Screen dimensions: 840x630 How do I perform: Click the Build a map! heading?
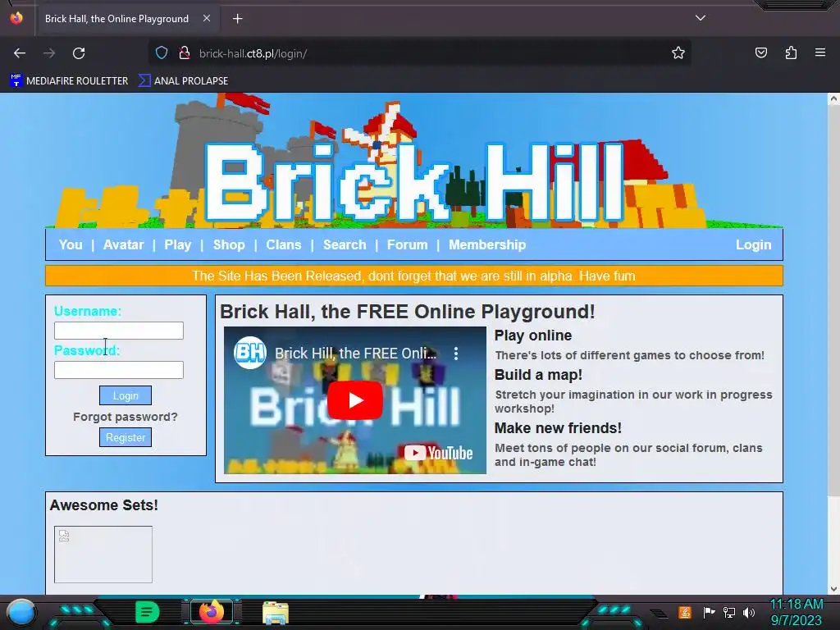pyautogui.click(x=538, y=375)
